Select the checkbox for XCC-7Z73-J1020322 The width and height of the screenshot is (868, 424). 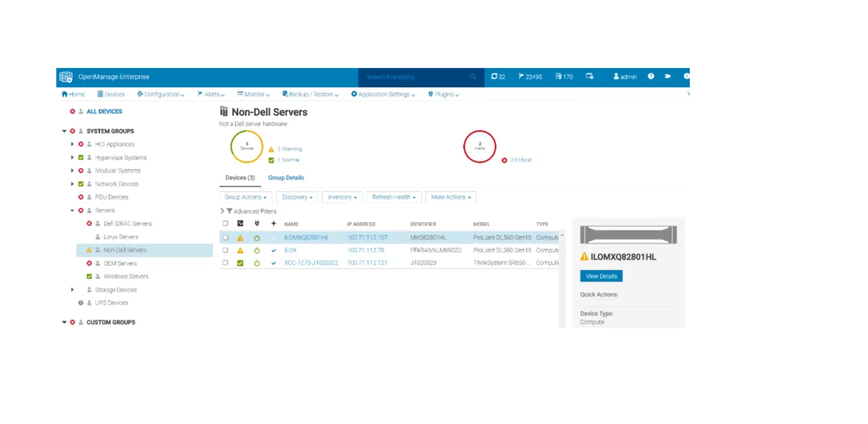click(225, 263)
